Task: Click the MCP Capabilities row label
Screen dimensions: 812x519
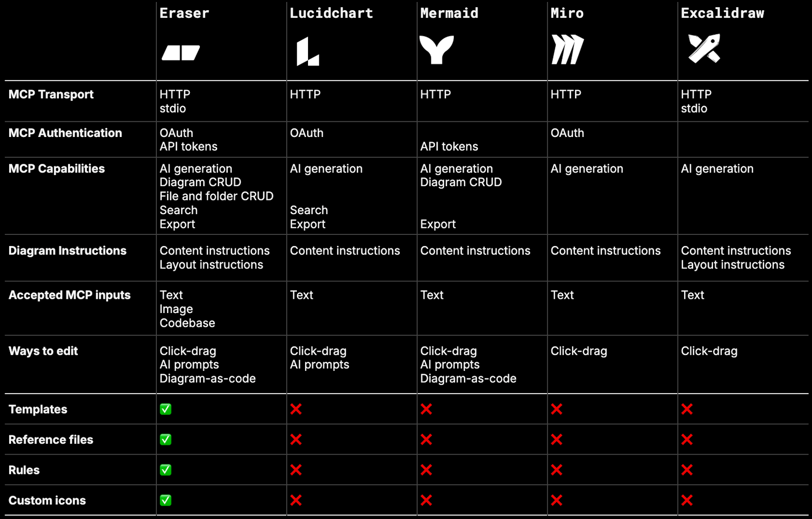Action: pyautogui.click(x=57, y=169)
